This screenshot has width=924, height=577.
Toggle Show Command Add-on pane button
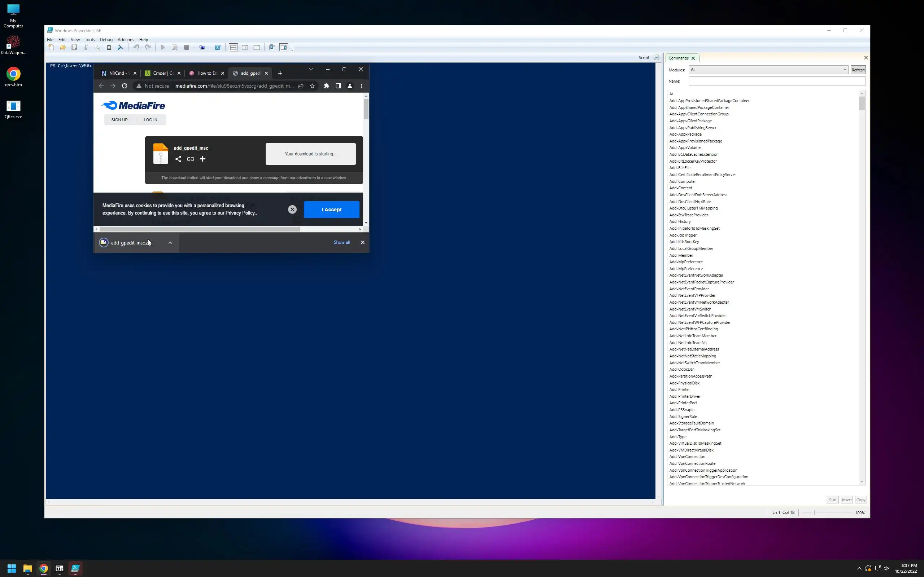[x=284, y=47]
